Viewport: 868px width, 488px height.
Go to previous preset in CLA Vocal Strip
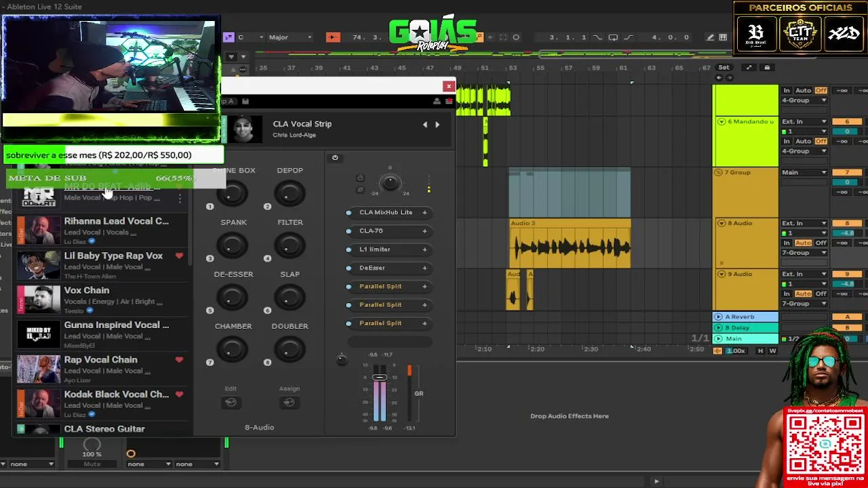point(425,125)
